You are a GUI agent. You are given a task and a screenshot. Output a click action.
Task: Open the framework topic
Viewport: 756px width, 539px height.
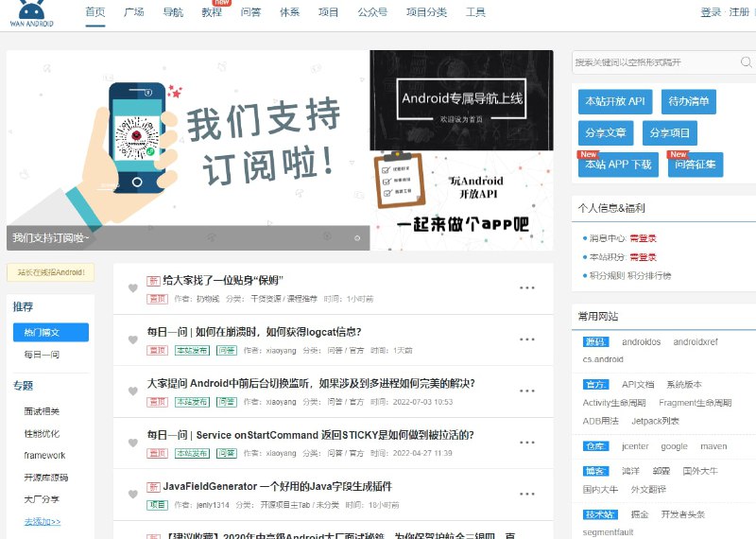coord(44,456)
